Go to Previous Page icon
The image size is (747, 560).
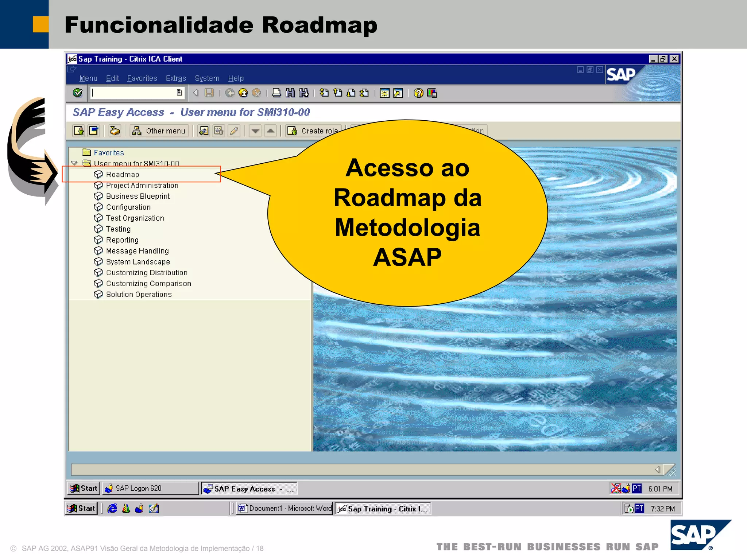point(338,93)
